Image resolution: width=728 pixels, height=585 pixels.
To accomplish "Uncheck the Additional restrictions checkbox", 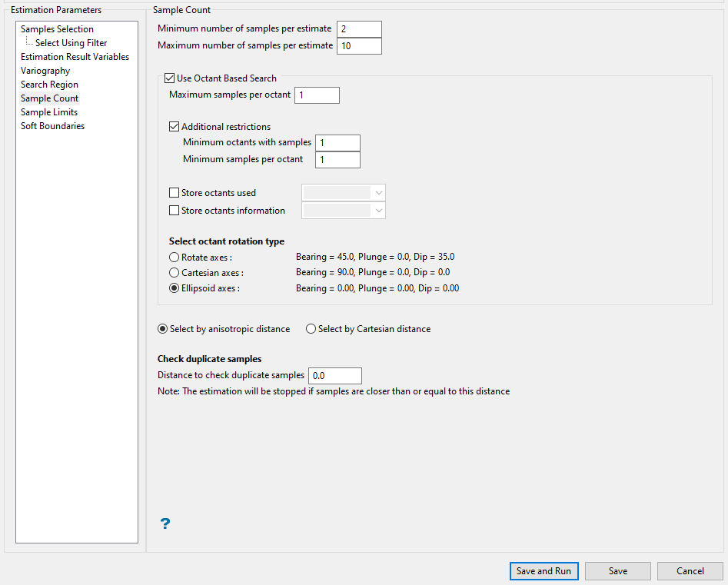I will coord(175,127).
